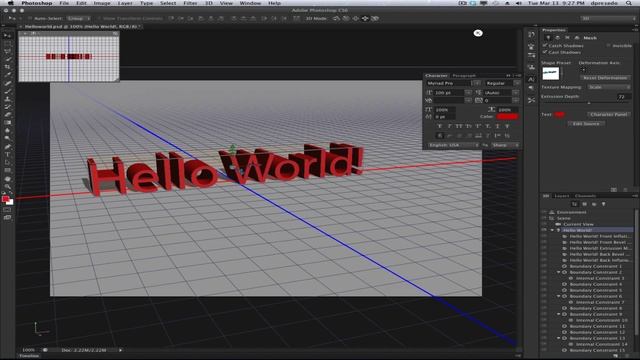Click Edit Source button
The width and height of the screenshot is (640, 360).
click(x=586, y=124)
